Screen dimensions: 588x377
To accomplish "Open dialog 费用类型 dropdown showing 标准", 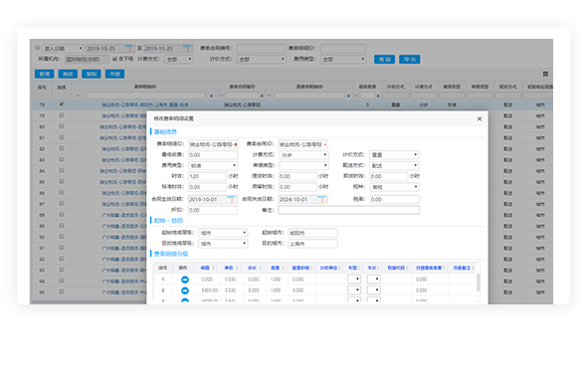I will point(213,166).
